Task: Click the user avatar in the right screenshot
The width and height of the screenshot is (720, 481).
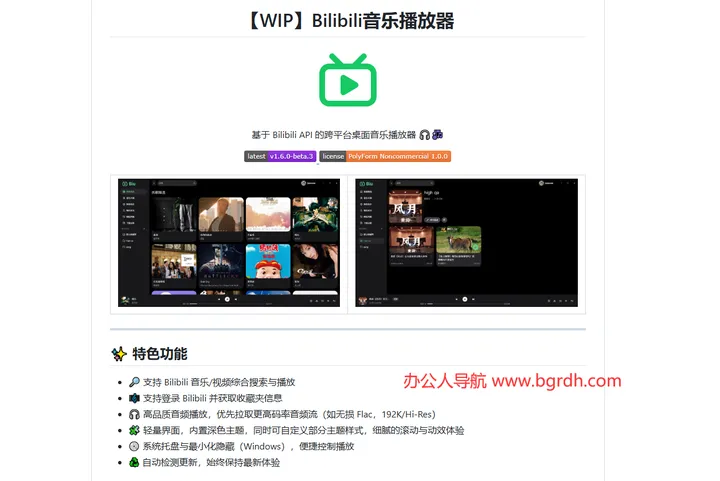Action: [541, 183]
